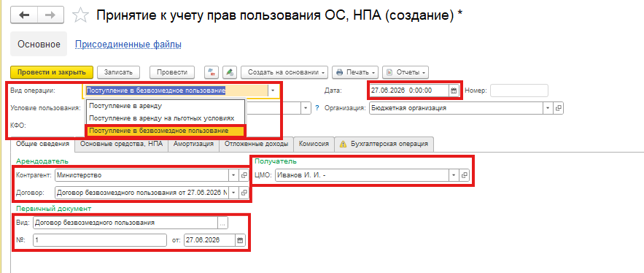Select Поступление в аренду на льготных условиях
Screen dimensions: 644x273
coord(162,118)
